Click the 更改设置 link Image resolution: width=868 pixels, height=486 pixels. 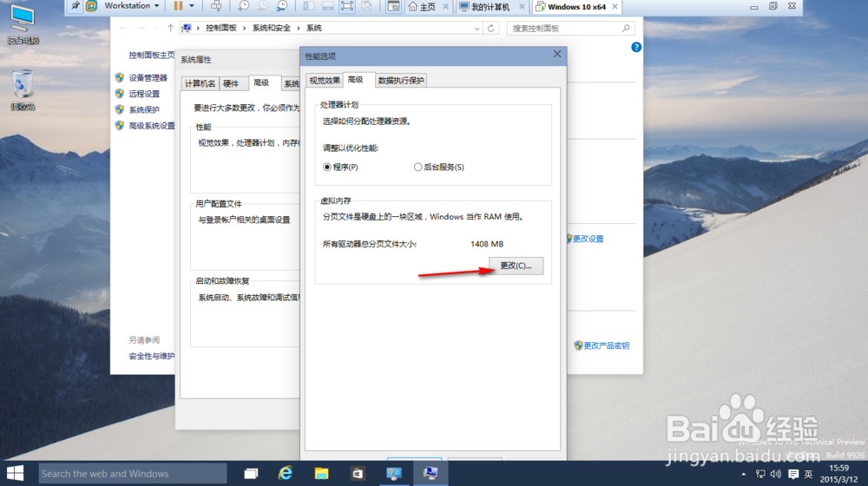[x=588, y=240]
